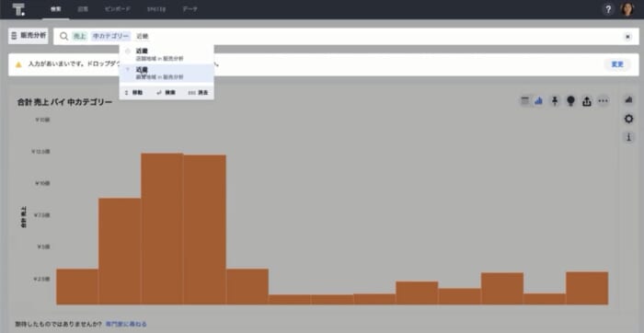
Task: Click the 変更 button in the warning bar
Action: tap(617, 64)
